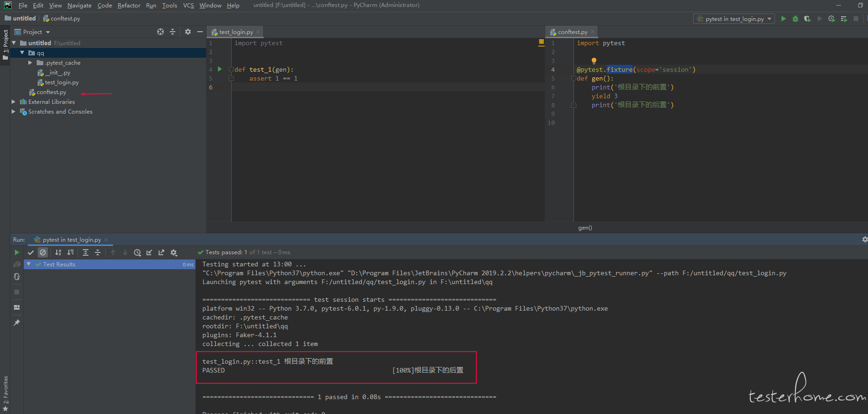868x414 pixels.
Task: Click the layout icon in the Run panel sidebar
Action: pyautogui.click(x=17, y=307)
